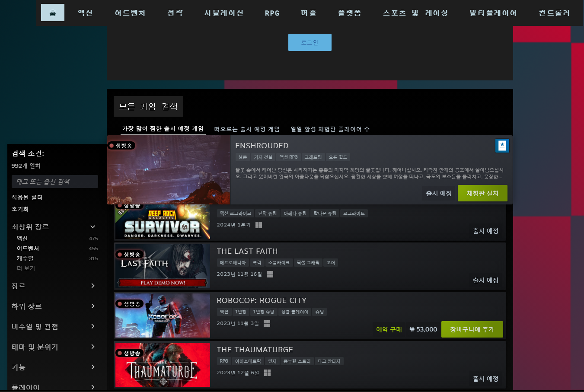Click the 기지 건설 tag on Enshrouded
This screenshot has height=392, width=584.
click(x=263, y=157)
